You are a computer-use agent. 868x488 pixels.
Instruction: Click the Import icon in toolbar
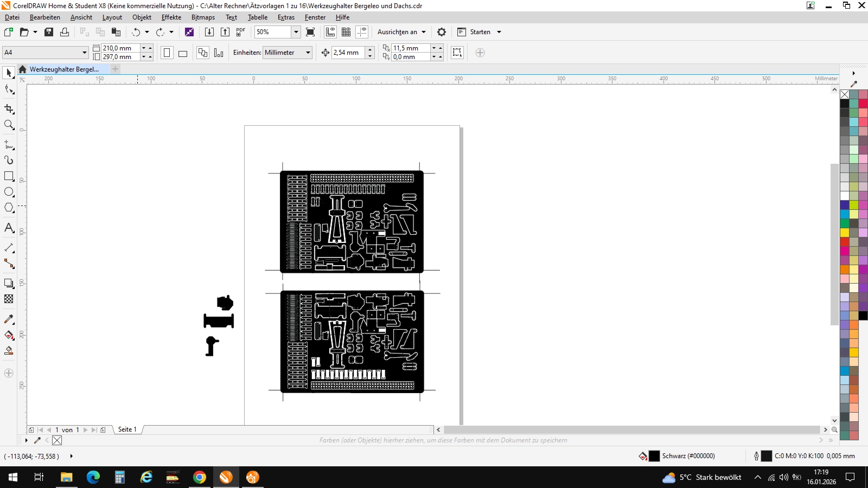click(x=209, y=32)
